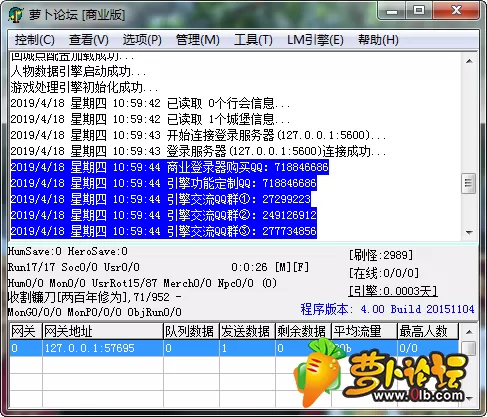Click the log panel scrollbar thumb
Screen dimensions: 487x417
(x=469, y=183)
